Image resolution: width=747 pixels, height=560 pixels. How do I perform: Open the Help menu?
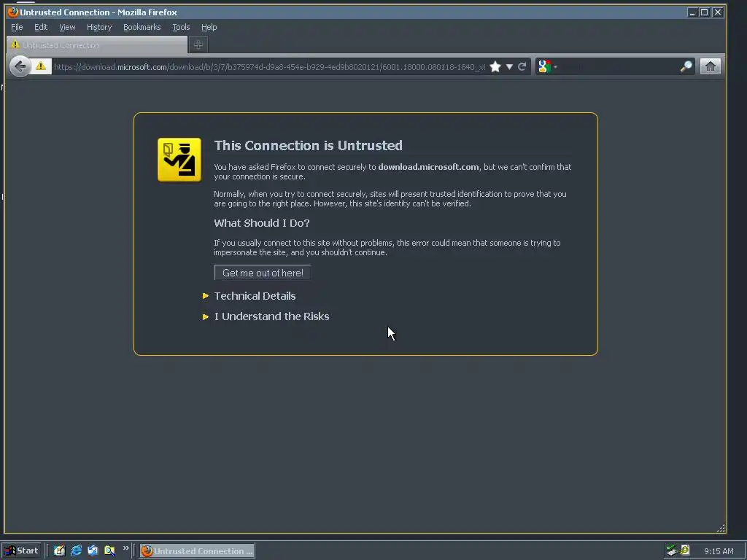point(209,27)
